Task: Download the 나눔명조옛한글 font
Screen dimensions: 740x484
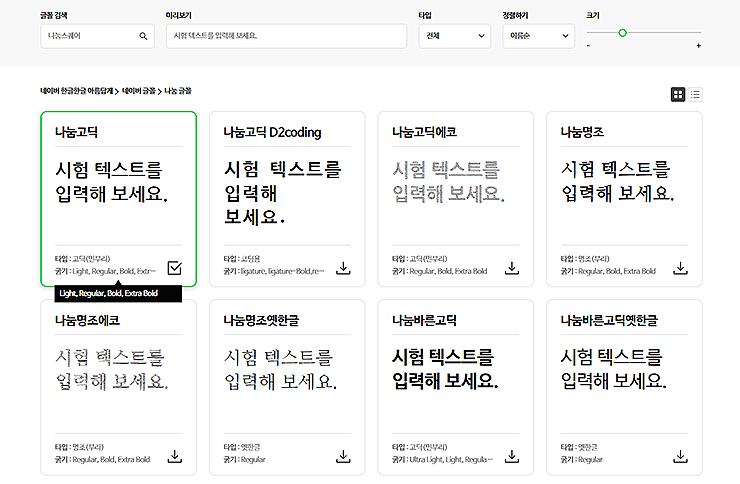Action: tap(343, 456)
